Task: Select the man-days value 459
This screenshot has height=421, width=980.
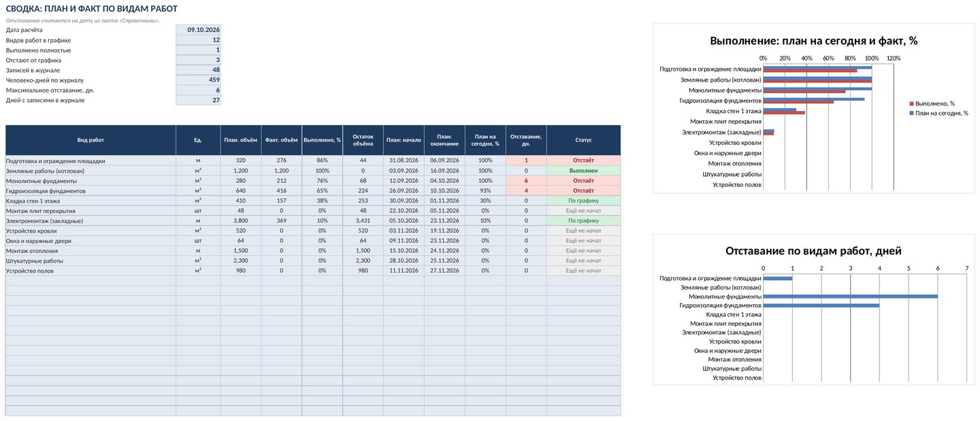Action: tap(198, 80)
